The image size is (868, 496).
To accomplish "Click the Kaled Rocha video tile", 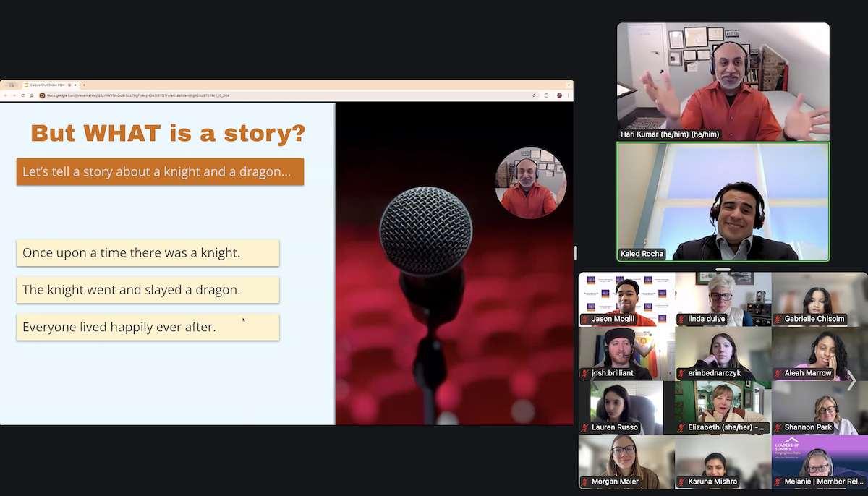I will [x=723, y=202].
